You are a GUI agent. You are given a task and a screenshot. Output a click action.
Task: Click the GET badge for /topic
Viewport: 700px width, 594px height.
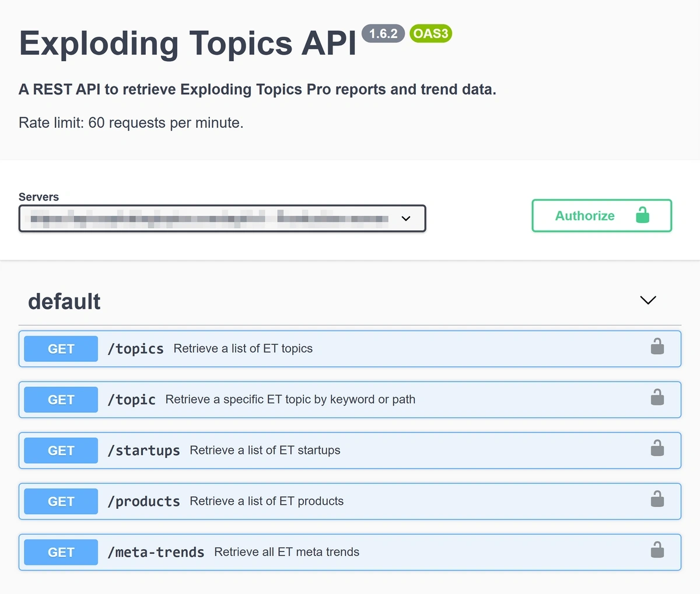point(61,400)
